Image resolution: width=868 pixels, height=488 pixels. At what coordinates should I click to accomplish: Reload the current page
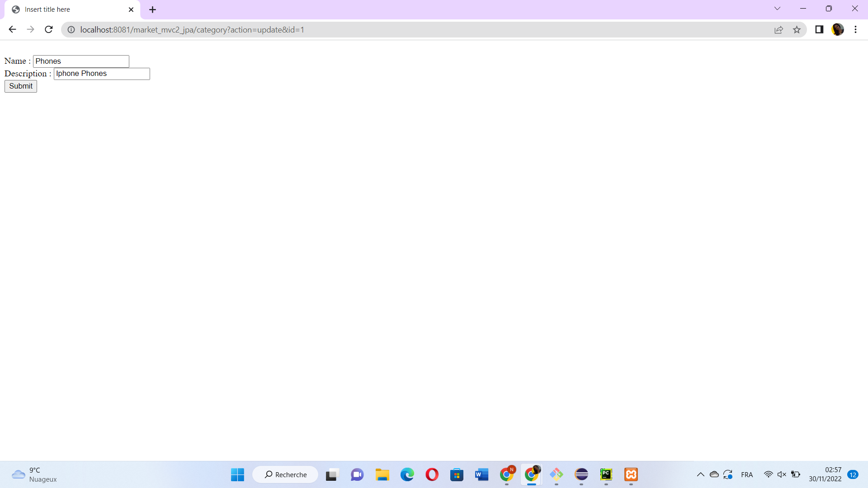[x=49, y=30]
